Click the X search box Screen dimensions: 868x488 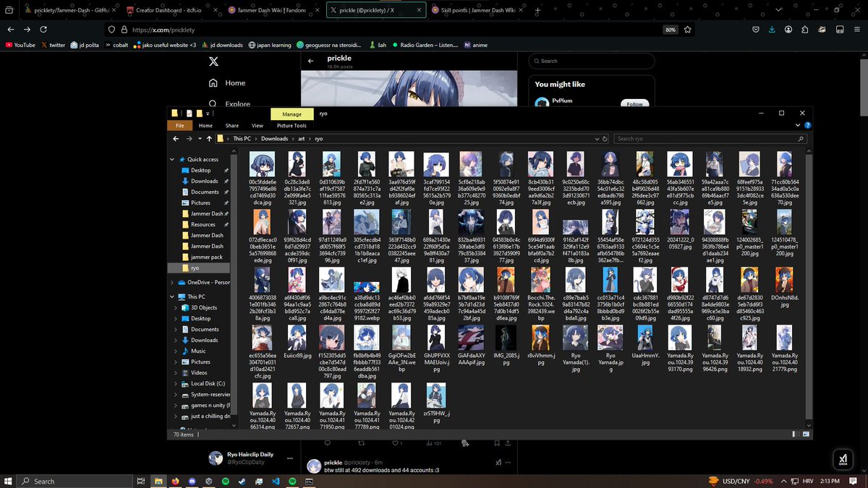[x=591, y=61]
